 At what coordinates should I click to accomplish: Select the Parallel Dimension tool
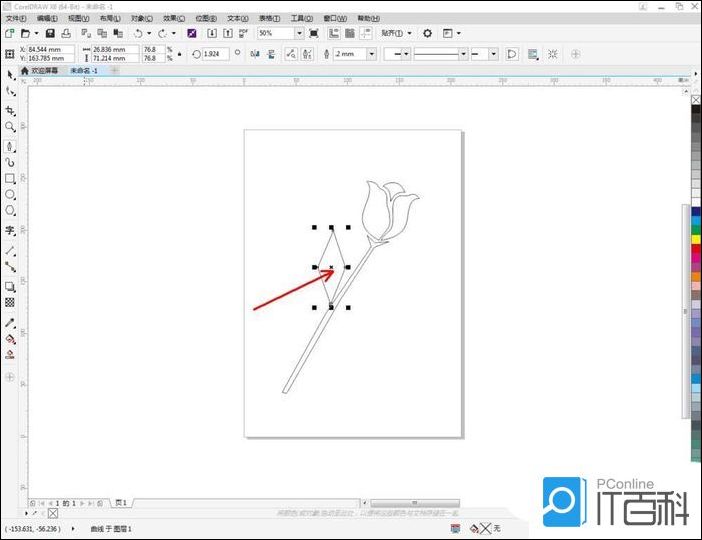(x=10, y=251)
